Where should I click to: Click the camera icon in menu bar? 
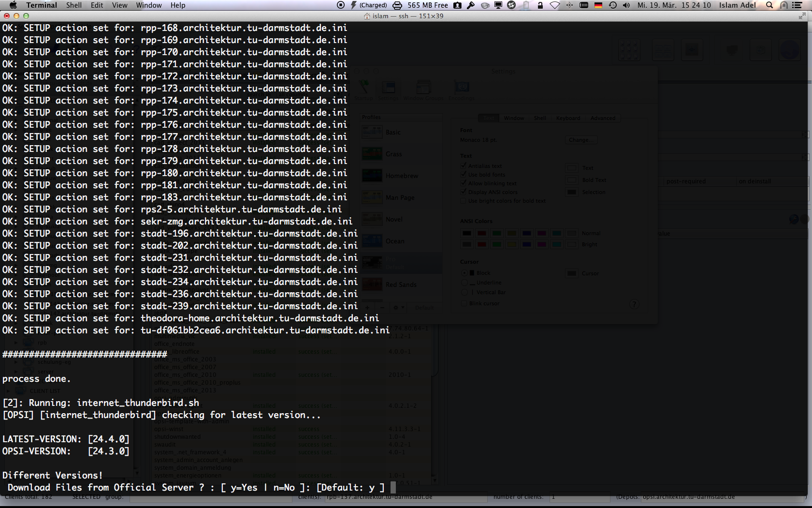[x=457, y=5]
